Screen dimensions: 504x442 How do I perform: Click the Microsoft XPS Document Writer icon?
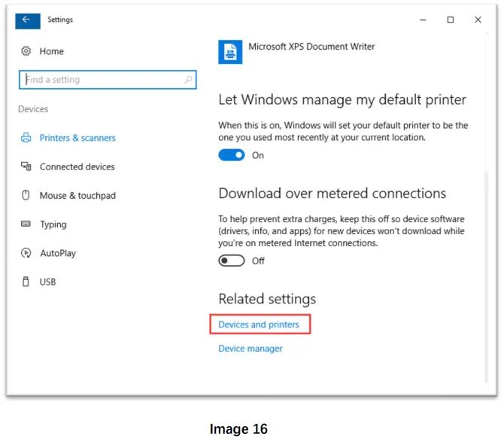[x=230, y=52]
